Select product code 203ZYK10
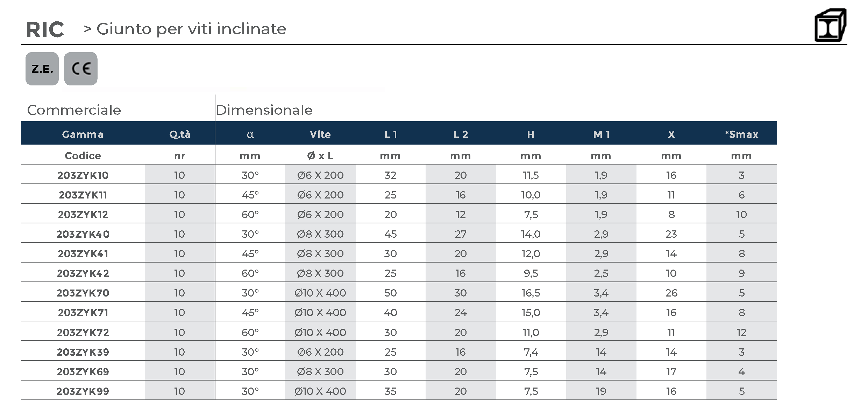The width and height of the screenshot is (868, 411). pyautogui.click(x=83, y=175)
